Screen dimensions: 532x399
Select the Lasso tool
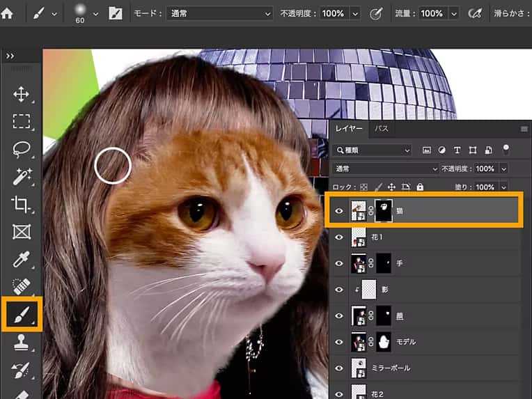(22, 149)
